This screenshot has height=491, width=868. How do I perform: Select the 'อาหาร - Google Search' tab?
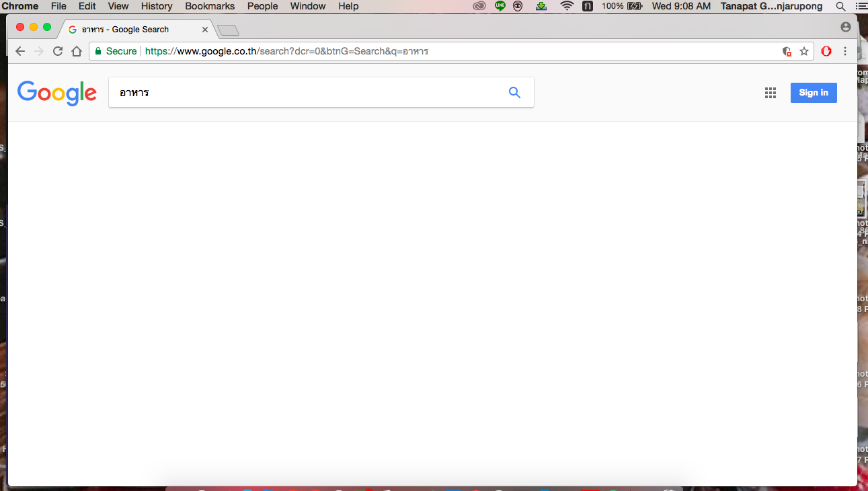point(138,30)
